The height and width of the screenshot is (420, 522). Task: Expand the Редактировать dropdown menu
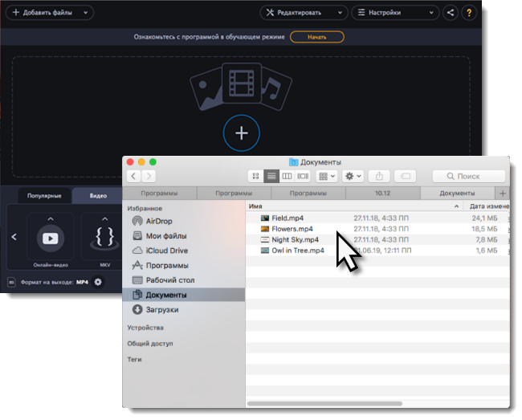pyautogui.click(x=304, y=13)
